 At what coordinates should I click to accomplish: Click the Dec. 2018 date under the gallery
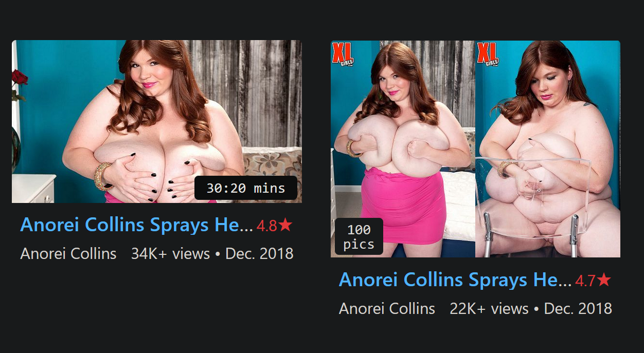(578, 309)
